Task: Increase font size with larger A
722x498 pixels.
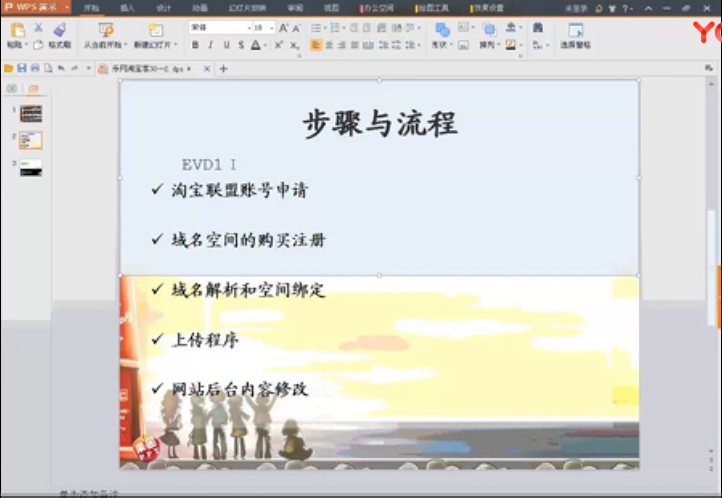Action: [284, 28]
